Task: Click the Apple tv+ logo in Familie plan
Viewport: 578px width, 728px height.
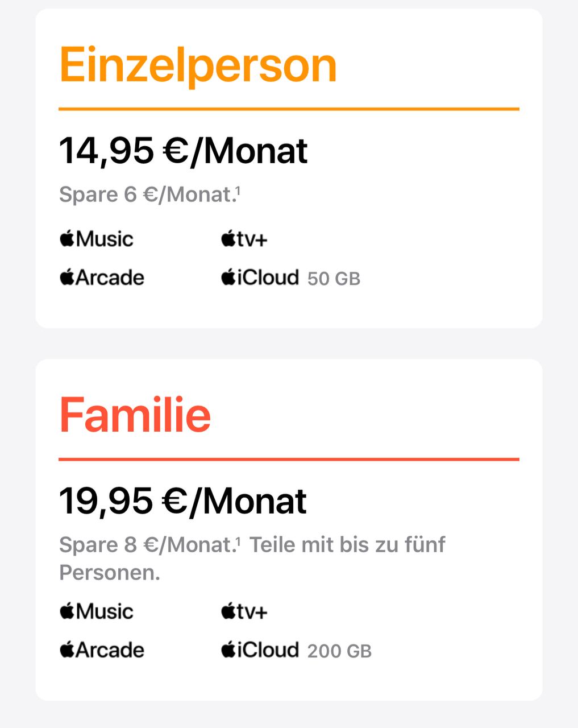Action: click(244, 612)
